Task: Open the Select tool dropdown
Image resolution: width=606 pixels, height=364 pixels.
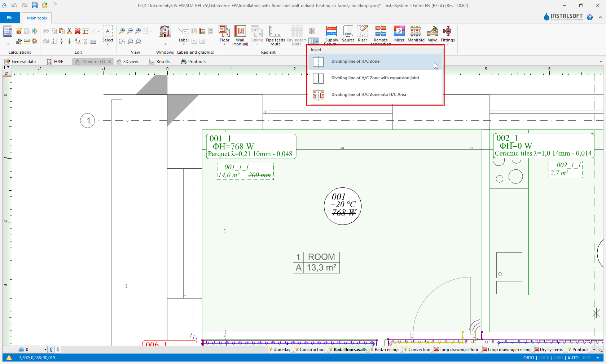Action: (107, 44)
